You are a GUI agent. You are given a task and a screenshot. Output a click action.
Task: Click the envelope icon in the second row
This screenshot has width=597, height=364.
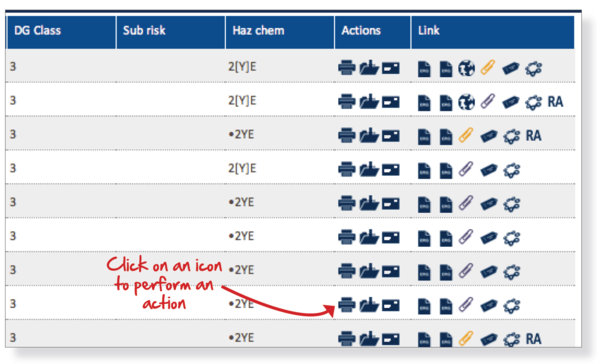coord(391,102)
